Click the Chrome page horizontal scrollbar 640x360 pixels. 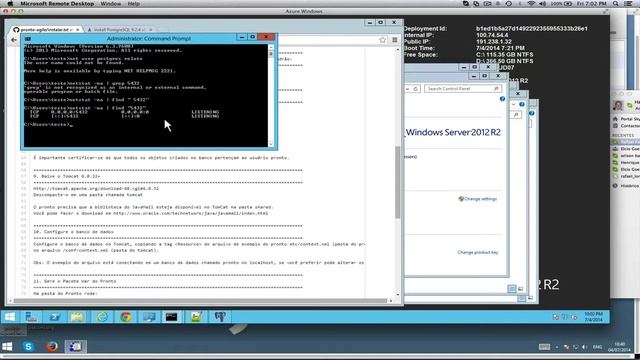[x=200, y=301]
